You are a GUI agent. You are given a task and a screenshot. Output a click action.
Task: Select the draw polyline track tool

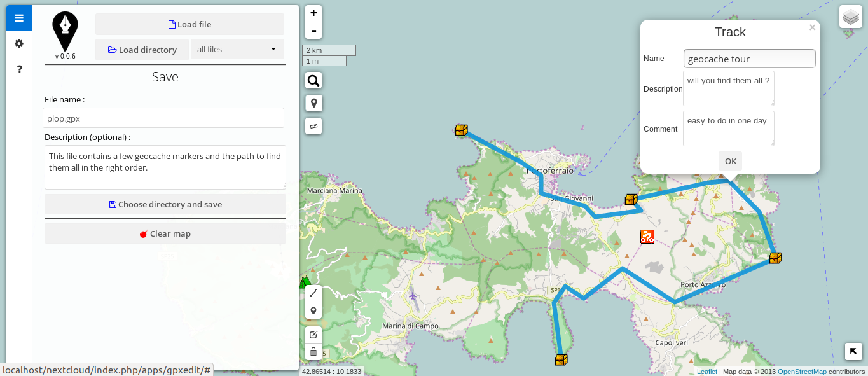(313, 293)
